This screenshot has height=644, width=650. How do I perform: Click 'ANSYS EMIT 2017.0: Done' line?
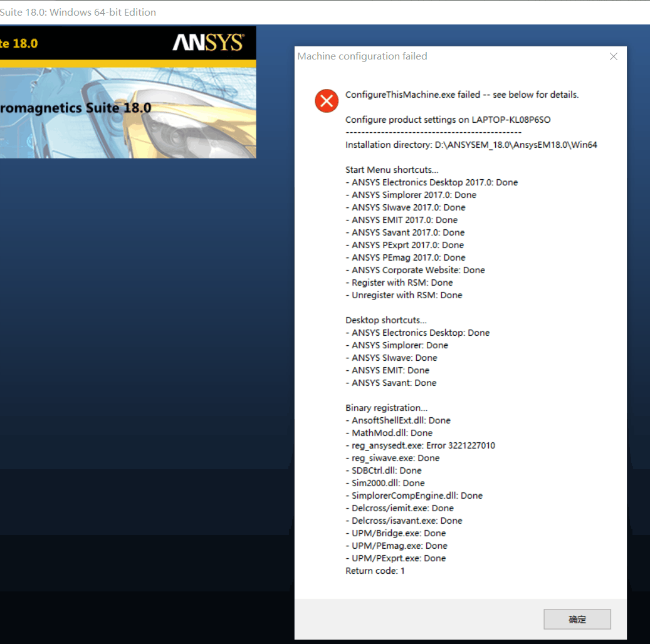(x=402, y=220)
